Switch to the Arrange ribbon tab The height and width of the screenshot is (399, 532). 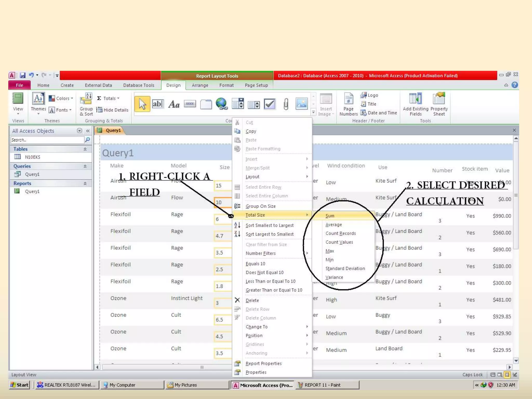pyautogui.click(x=200, y=85)
